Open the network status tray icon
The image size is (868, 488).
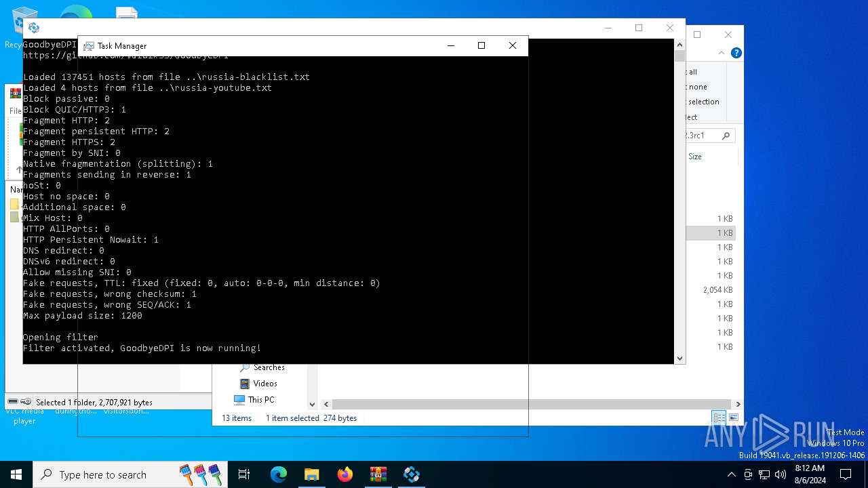[764, 474]
